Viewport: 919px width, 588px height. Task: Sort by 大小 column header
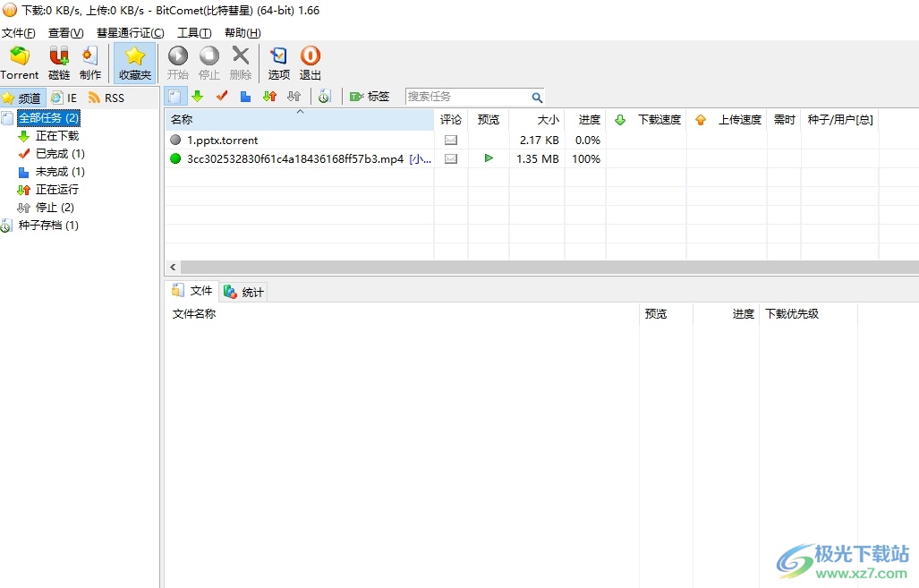click(537, 120)
